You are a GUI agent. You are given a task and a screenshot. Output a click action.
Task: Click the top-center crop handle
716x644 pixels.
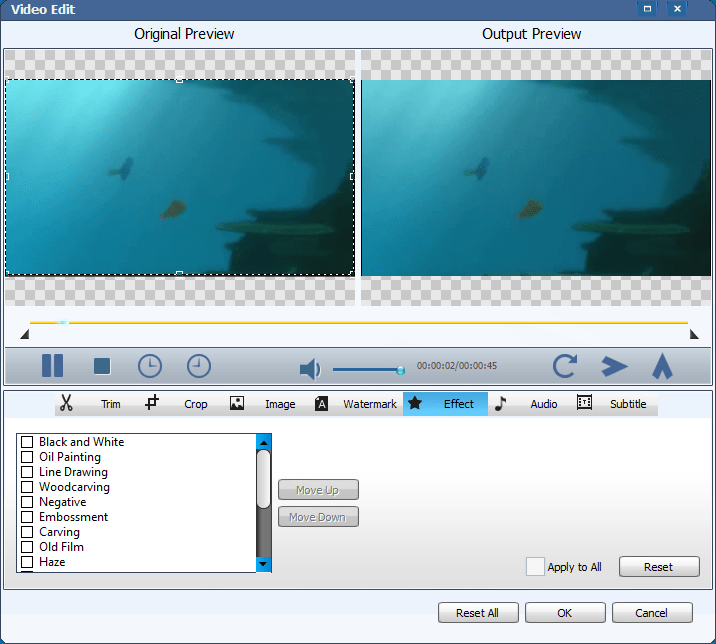(x=179, y=80)
